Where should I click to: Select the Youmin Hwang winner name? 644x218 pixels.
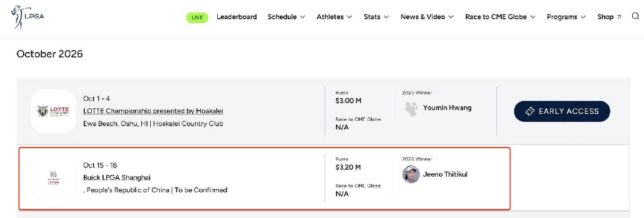coord(447,107)
